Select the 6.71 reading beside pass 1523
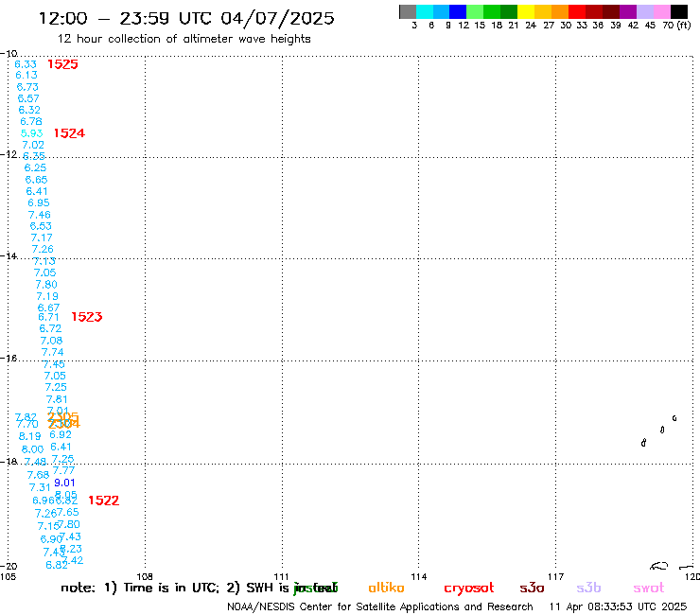The width and height of the screenshot is (700, 615). coord(48,317)
